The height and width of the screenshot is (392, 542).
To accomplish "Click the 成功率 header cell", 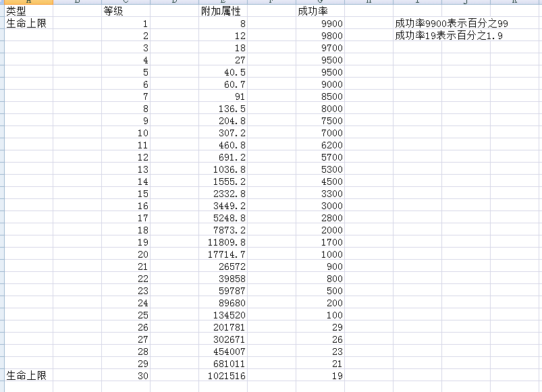I will click(312, 11).
